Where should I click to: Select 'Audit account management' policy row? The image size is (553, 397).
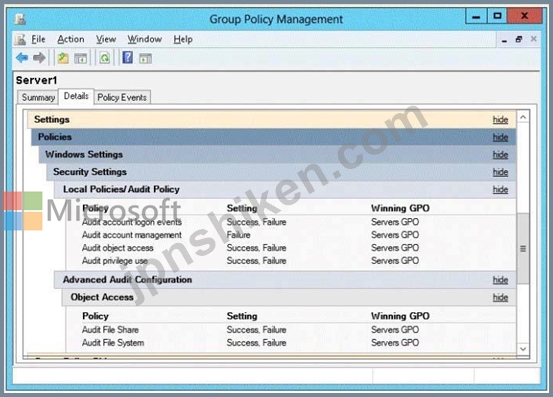pyautogui.click(x=291, y=235)
